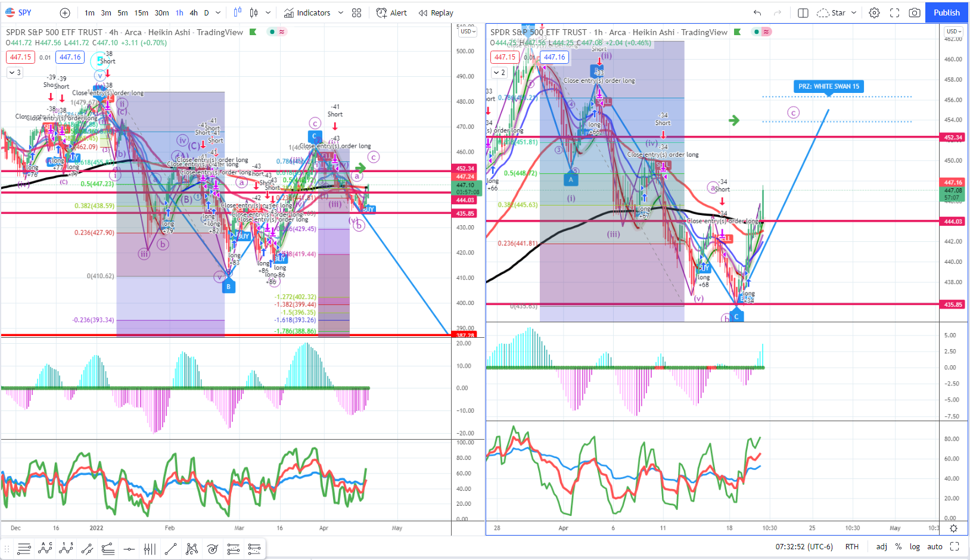This screenshot has width=970, height=560.
Task: Open the SPY symbol search
Action: click(18, 13)
